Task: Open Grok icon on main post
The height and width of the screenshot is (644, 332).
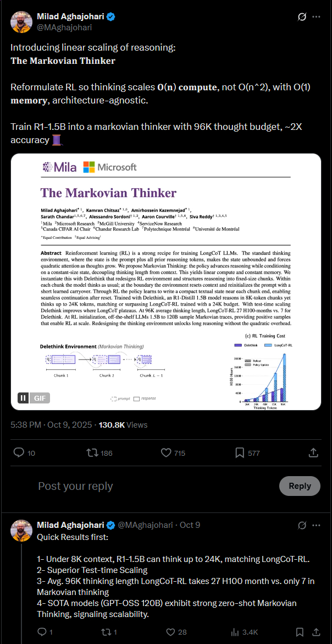Action: click(x=302, y=17)
